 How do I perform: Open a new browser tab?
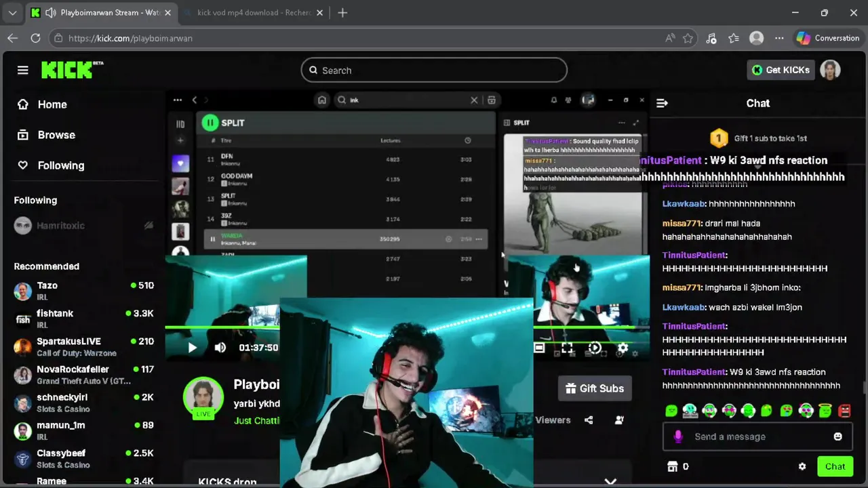pyautogui.click(x=342, y=13)
